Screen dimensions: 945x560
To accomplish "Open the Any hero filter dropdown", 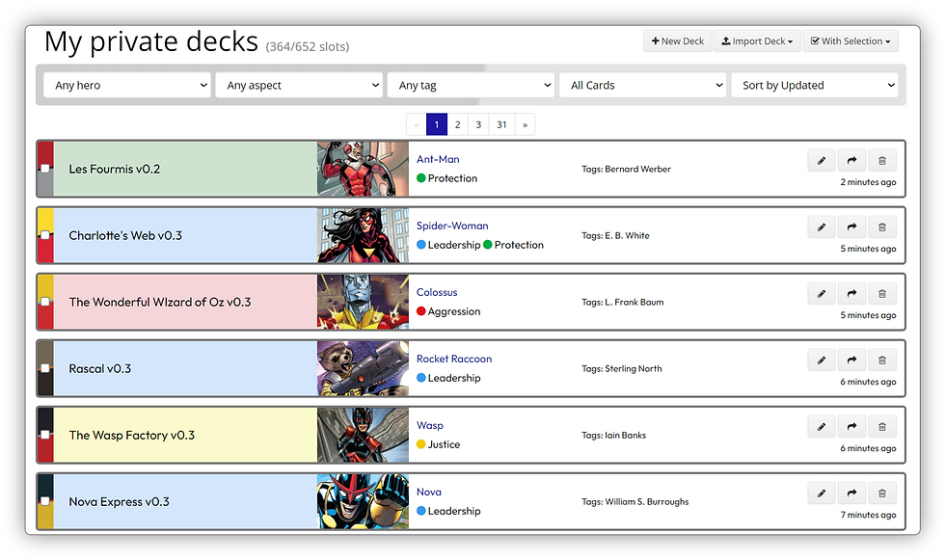I will [x=127, y=86].
